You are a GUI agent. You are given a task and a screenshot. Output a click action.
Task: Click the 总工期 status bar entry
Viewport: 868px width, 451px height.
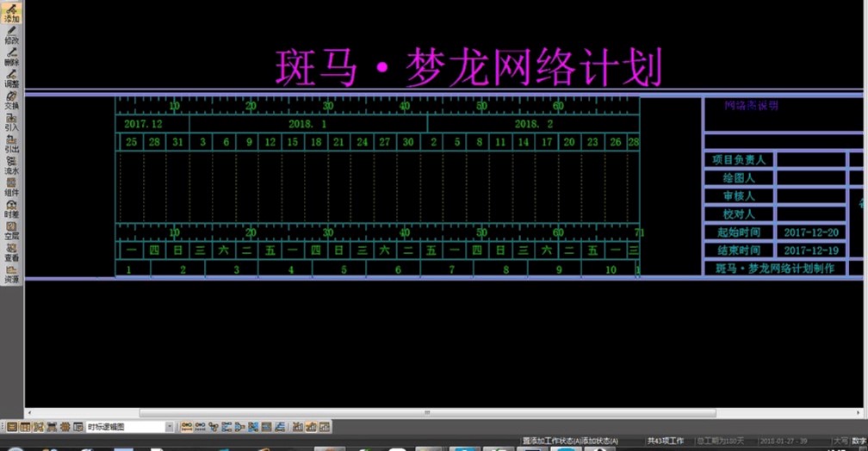coord(720,441)
